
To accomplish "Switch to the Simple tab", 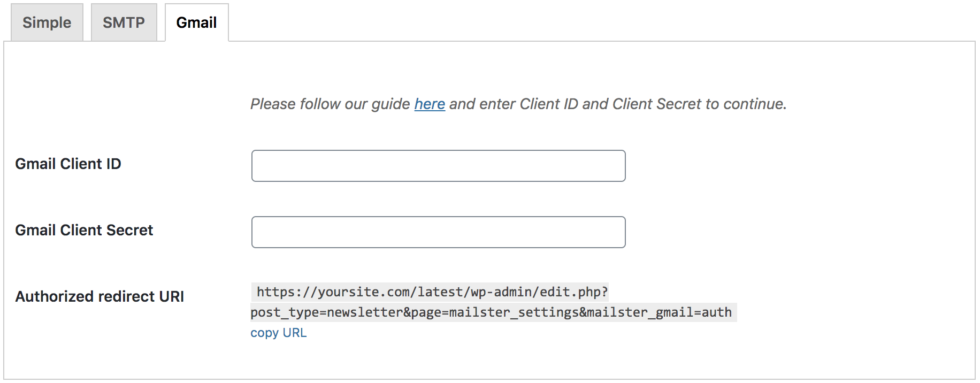I will pyautogui.click(x=47, y=22).
